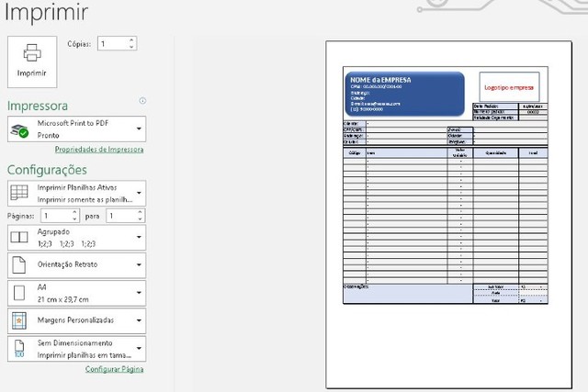Open the A4 paper size dropdown
The image size is (588, 392).
coord(76,293)
